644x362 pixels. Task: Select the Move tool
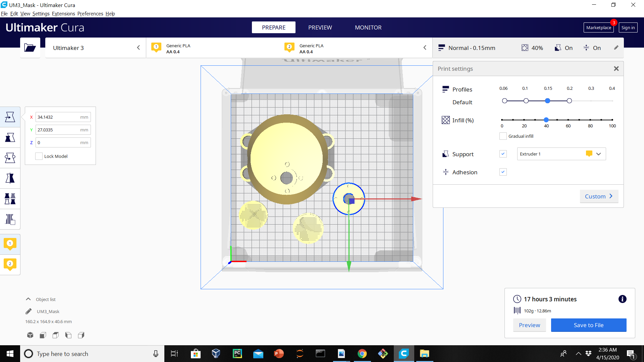tap(10, 117)
